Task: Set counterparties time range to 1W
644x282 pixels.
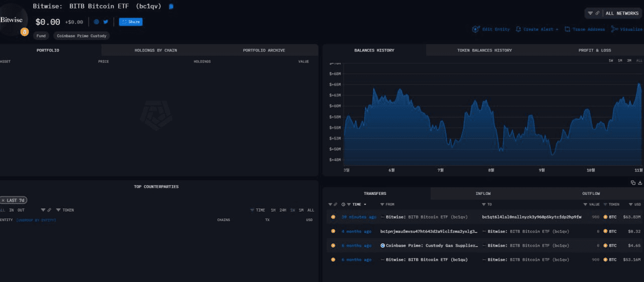Action: 292,210
